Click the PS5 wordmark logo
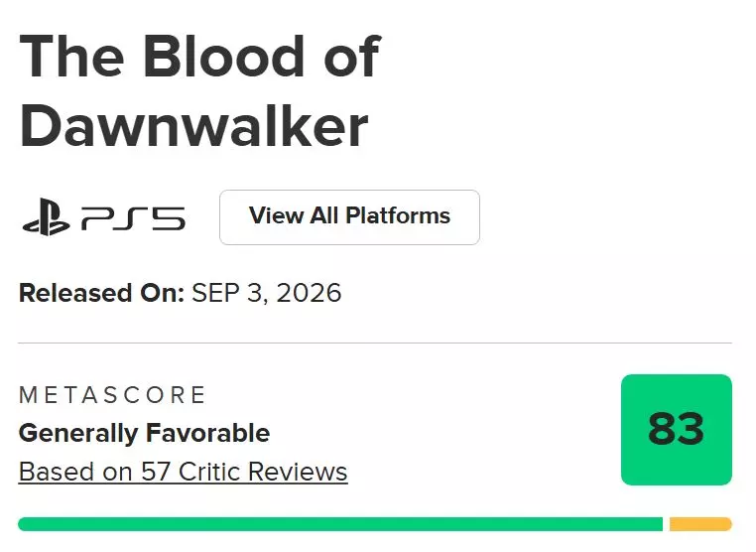 tap(133, 218)
